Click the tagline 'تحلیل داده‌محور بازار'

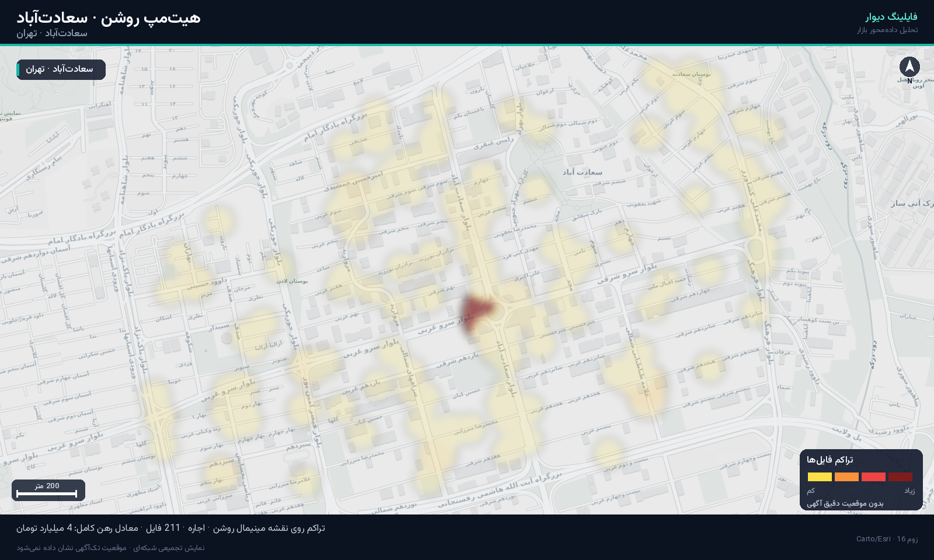887,30
